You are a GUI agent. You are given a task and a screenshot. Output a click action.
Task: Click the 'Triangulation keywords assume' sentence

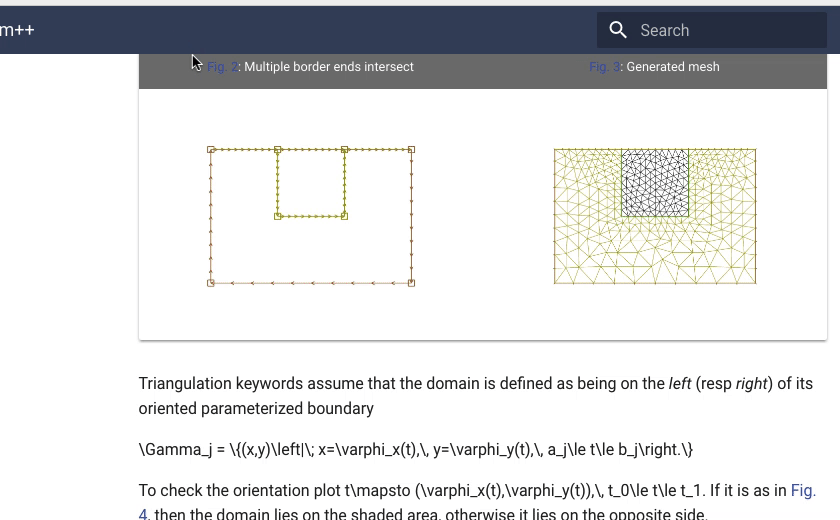[476, 396]
